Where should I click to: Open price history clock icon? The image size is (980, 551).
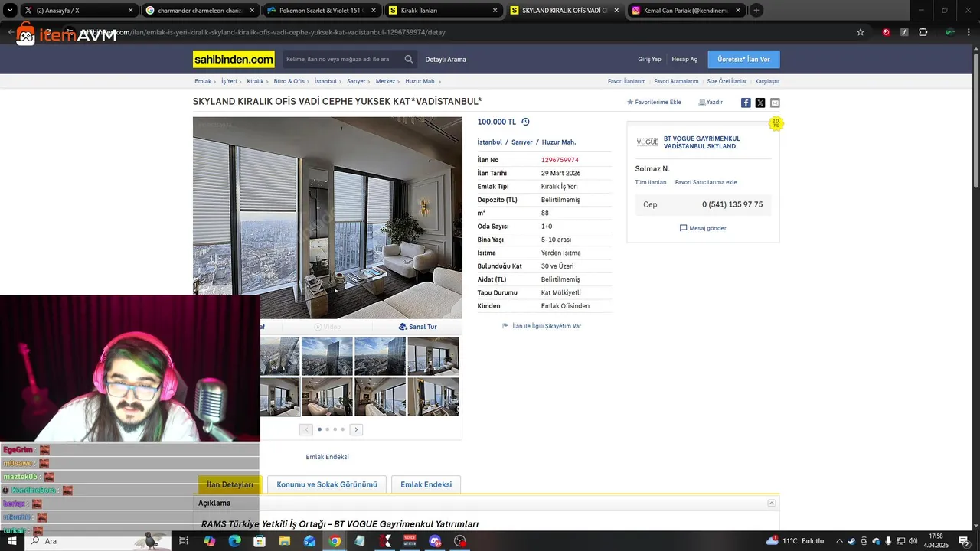(525, 122)
